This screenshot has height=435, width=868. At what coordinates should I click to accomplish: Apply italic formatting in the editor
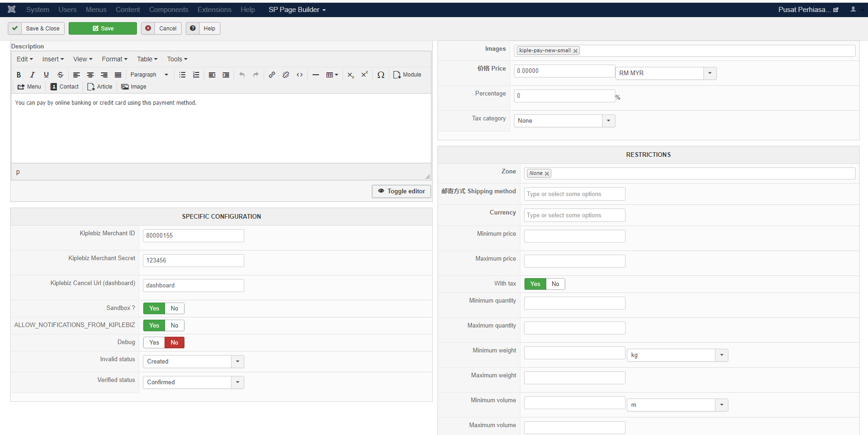click(x=32, y=75)
